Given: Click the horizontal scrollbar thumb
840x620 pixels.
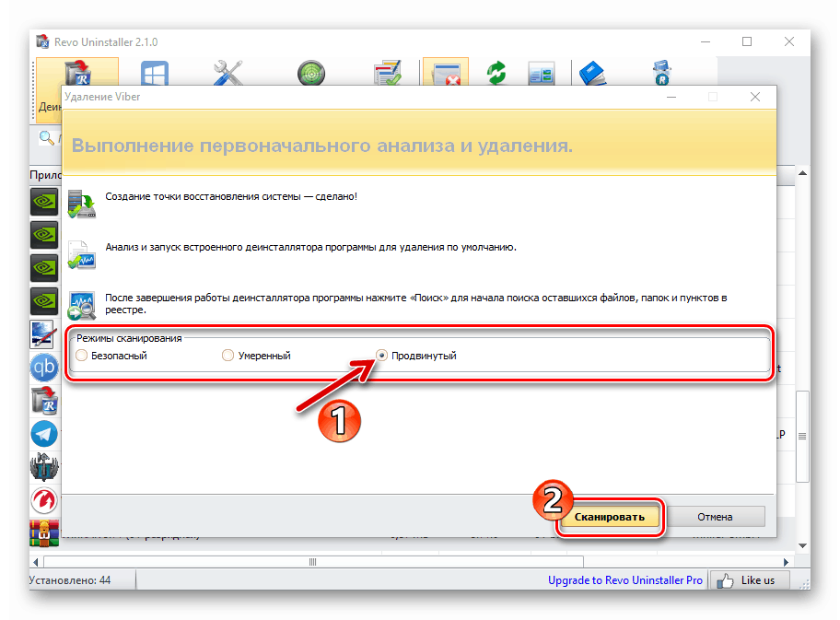Looking at the screenshot, I should [x=313, y=562].
